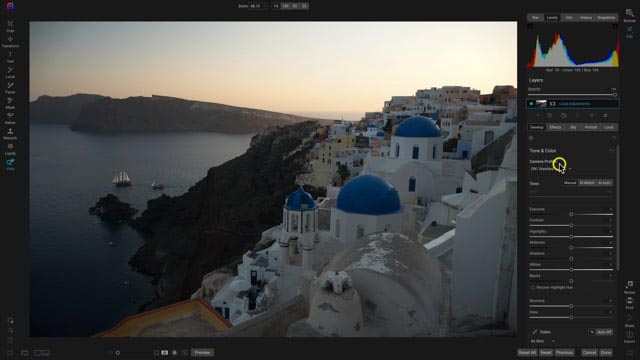This screenshot has height=360, width=640.
Task: Click the Preview button
Action: click(x=202, y=353)
